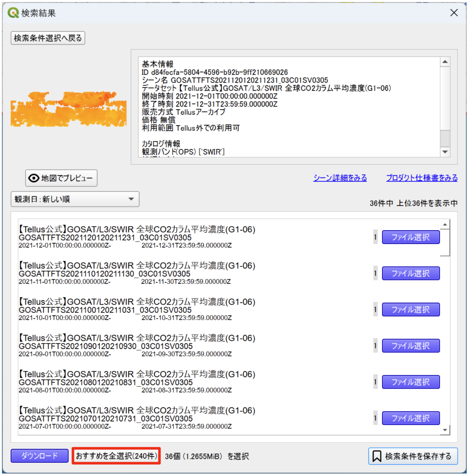Close the 検索結果 dialog window
469x476 pixels.
(x=454, y=13)
